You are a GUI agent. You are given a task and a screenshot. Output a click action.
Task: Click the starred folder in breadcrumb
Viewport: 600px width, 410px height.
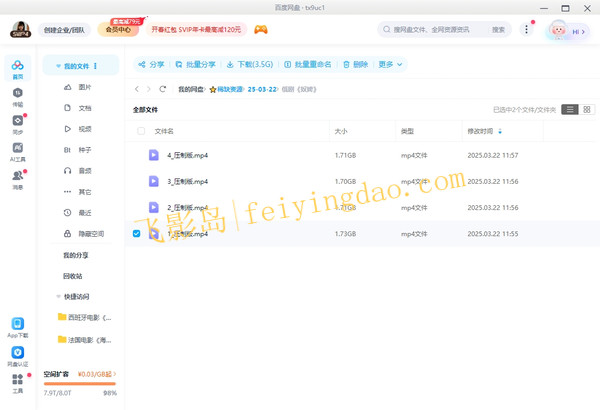pos(226,89)
